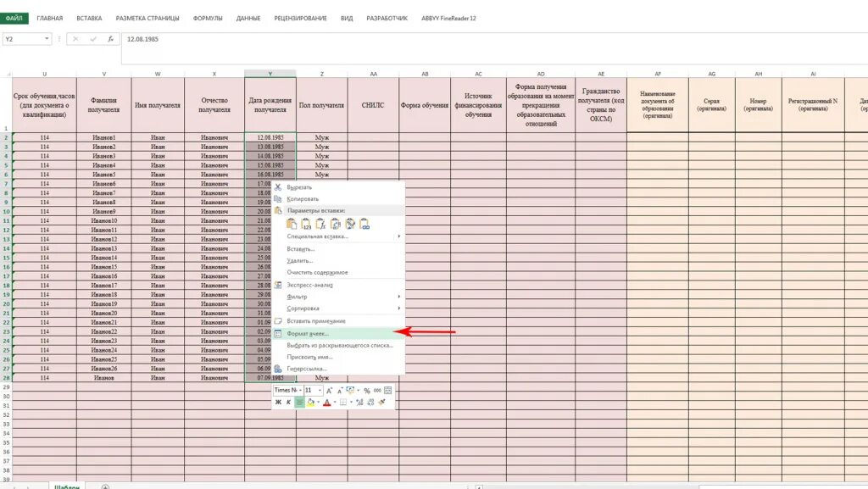Open the font color dropdown arrow

(x=335, y=403)
